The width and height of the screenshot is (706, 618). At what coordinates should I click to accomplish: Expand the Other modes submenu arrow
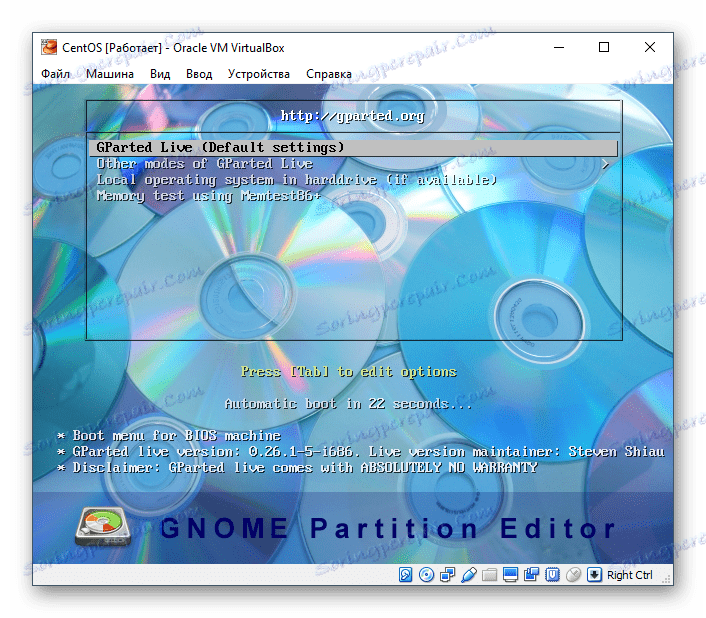click(x=606, y=164)
